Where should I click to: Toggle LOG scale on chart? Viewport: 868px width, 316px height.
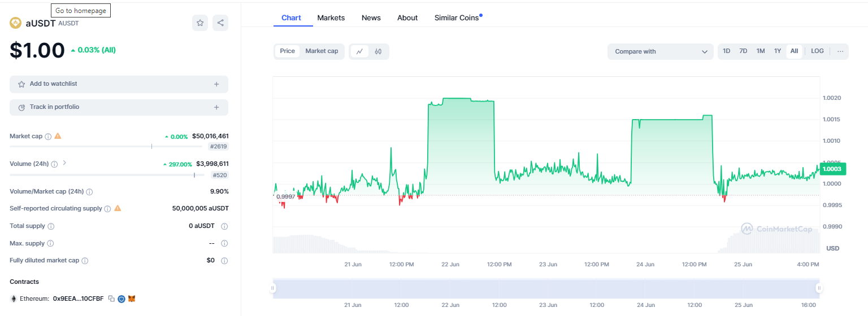click(817, 51)
